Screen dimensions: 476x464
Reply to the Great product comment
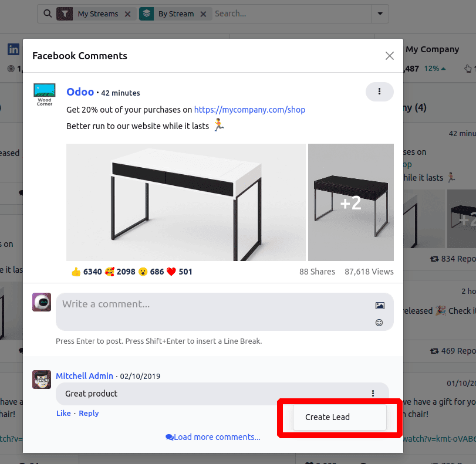pos(89,414)
